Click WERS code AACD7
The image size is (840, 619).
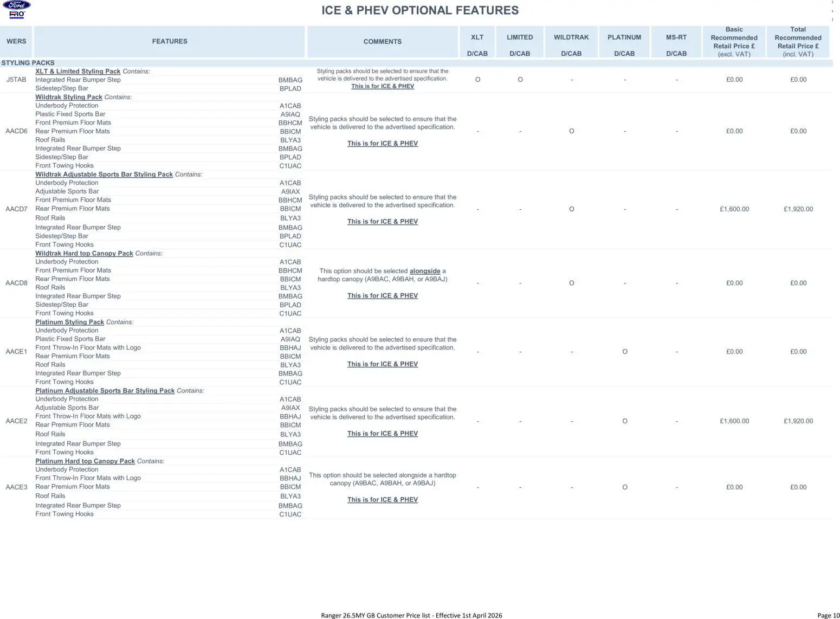click(x=16, y=209)
